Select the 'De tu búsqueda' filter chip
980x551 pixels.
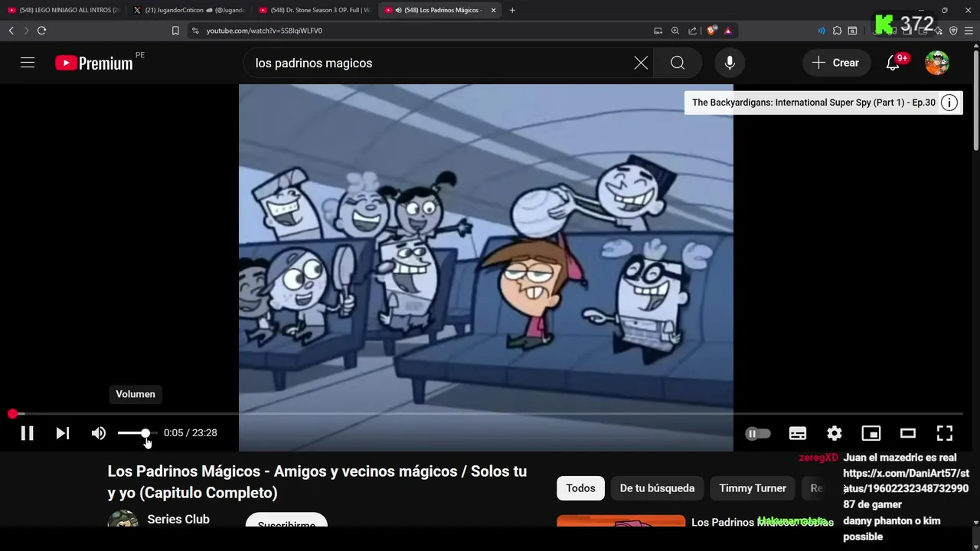tap(657, 488)
